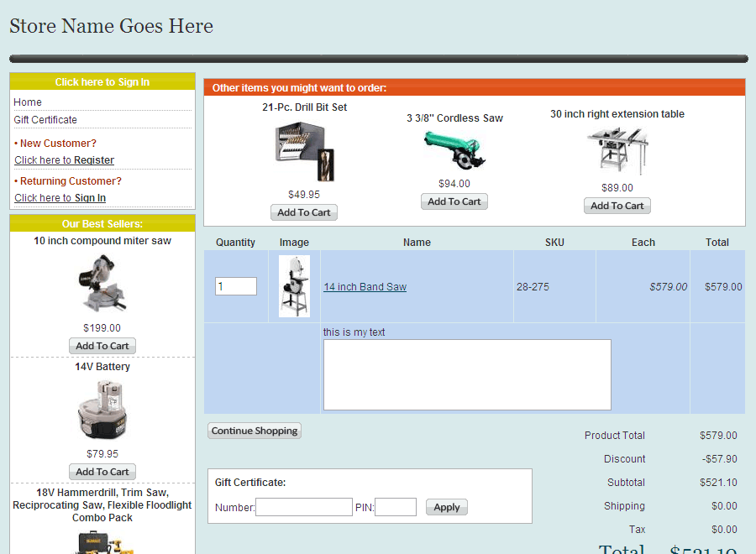The height and width of the screenshot is (554, 756).
Task: Navigate to Home in the sidebar
Action: click(27, 102)
